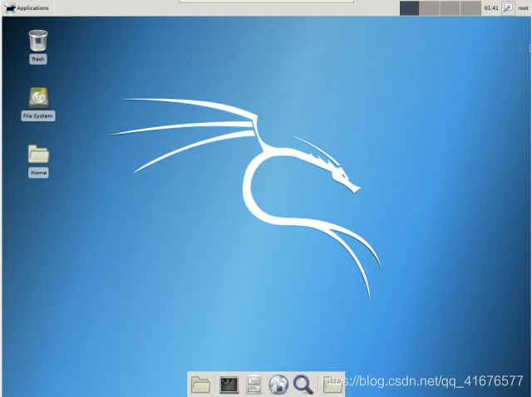Select the File System desktop icon

(x=38, y=98)
